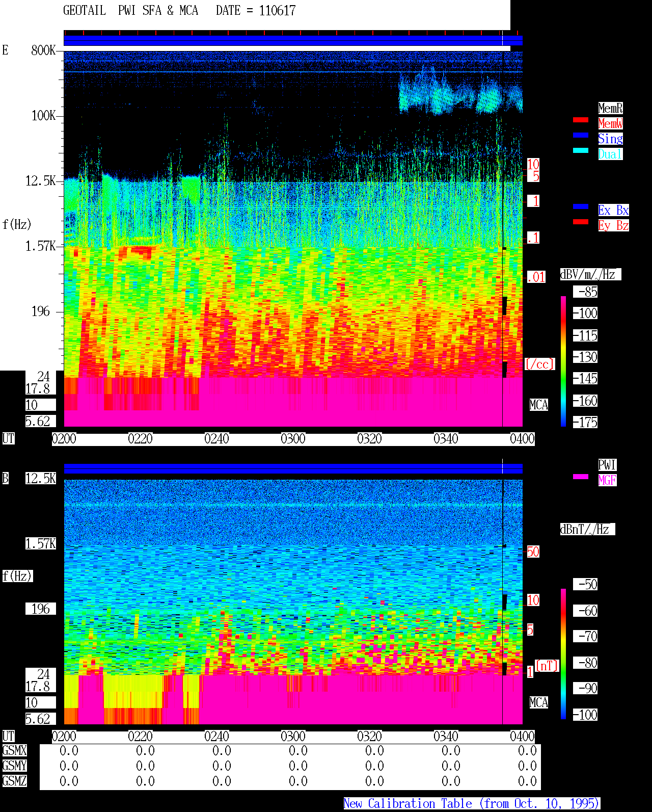Click the blue Sing legend swatch
Viewport: 652px width, 812px height.
click(x=581, y=135)
